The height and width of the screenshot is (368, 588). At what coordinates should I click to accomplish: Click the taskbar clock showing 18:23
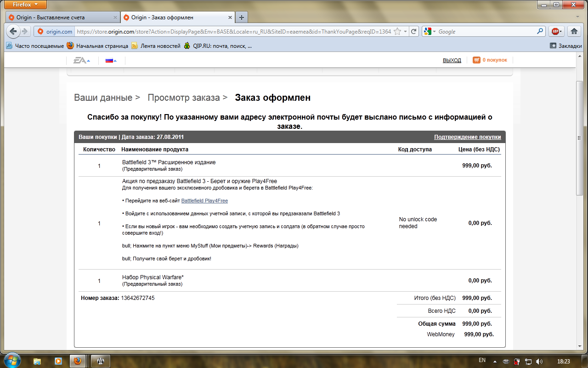click(x=563, y=361)
